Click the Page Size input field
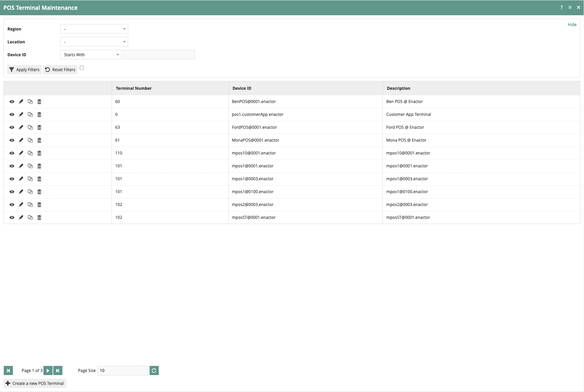584x392 pixels. click(x=123, y=371)
